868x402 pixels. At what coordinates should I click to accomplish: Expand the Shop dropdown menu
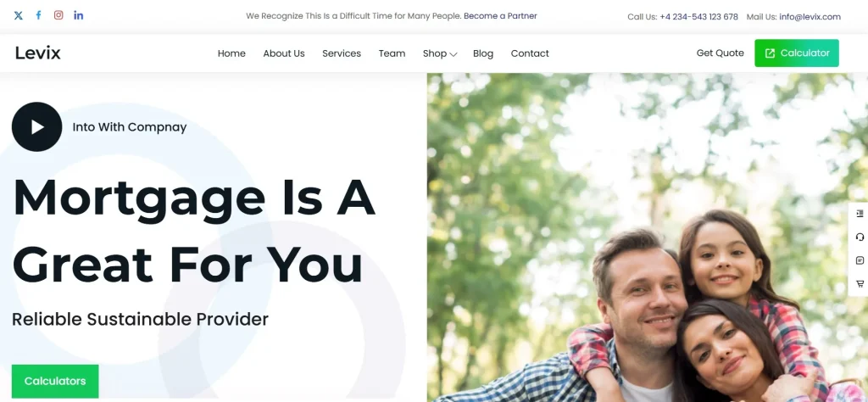pyautogui.click(x=440, y=53)
